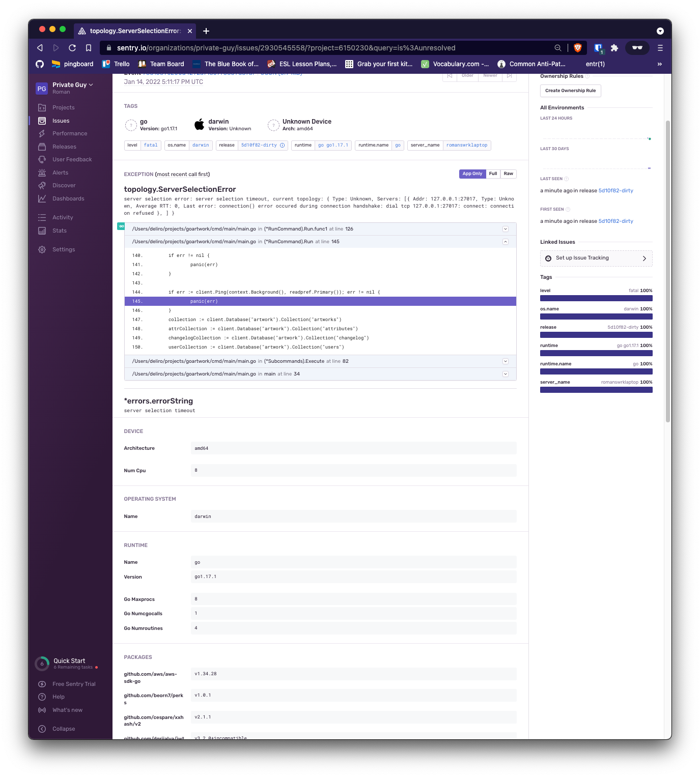Image resolution: width=700 pixels, height=777 pixels.
Task: Click the browser reload icon
Action: coord(72,48)
